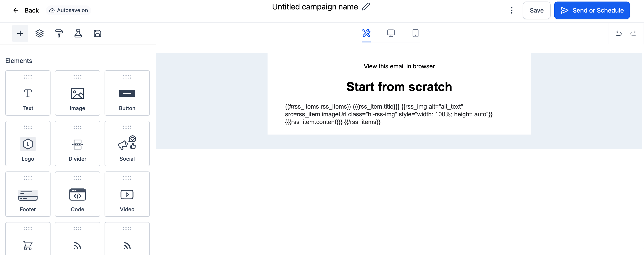The height and width of the screenshot is (255, 644).
Task: Click the pencil icon to rename campaign
Action: click(365, 7)
